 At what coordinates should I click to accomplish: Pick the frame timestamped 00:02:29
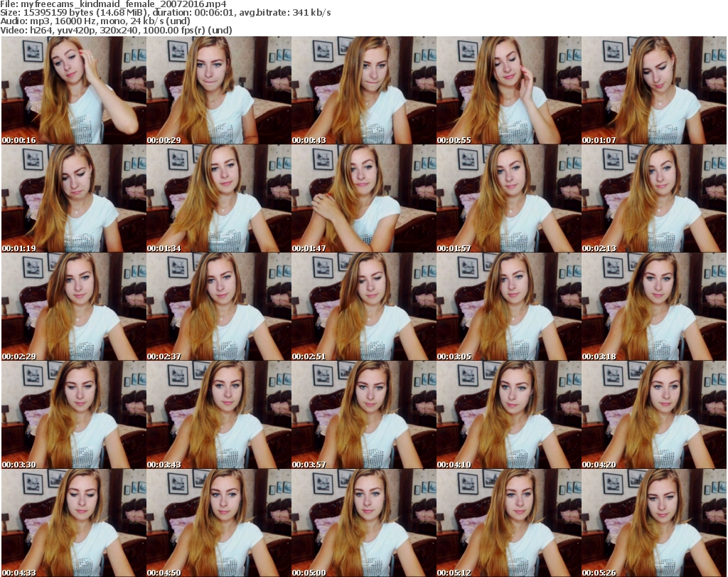[x=74, y=307]
